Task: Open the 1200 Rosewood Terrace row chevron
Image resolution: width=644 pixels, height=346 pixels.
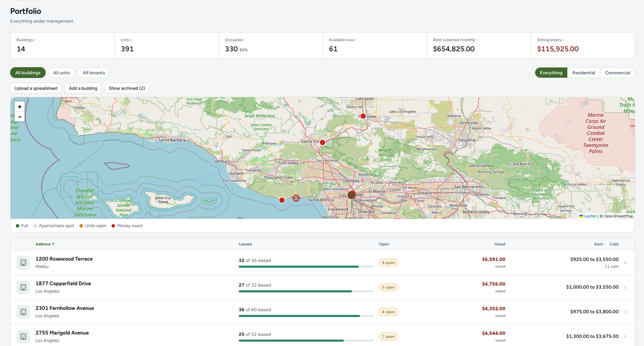Action: [625, 263]
